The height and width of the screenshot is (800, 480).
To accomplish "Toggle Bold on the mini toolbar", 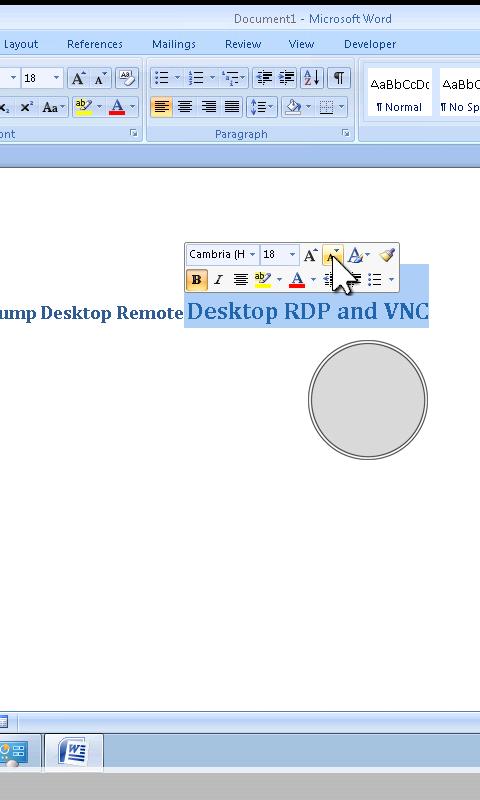I will [x=196, y=280].
